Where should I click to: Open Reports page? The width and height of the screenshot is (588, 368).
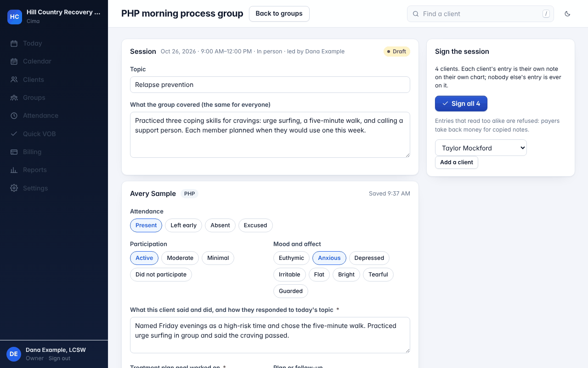tap(54, 170)
